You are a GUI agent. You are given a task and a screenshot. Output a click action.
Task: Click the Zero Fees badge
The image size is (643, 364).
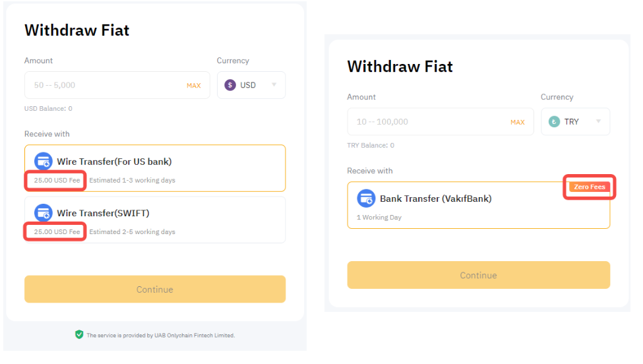click(589, 187)
